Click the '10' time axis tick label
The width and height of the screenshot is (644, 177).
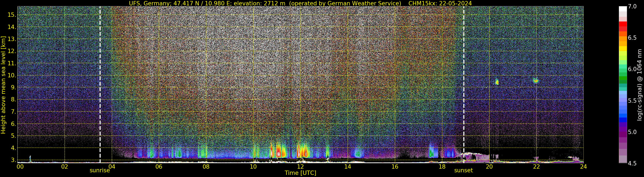pos(253,166)
